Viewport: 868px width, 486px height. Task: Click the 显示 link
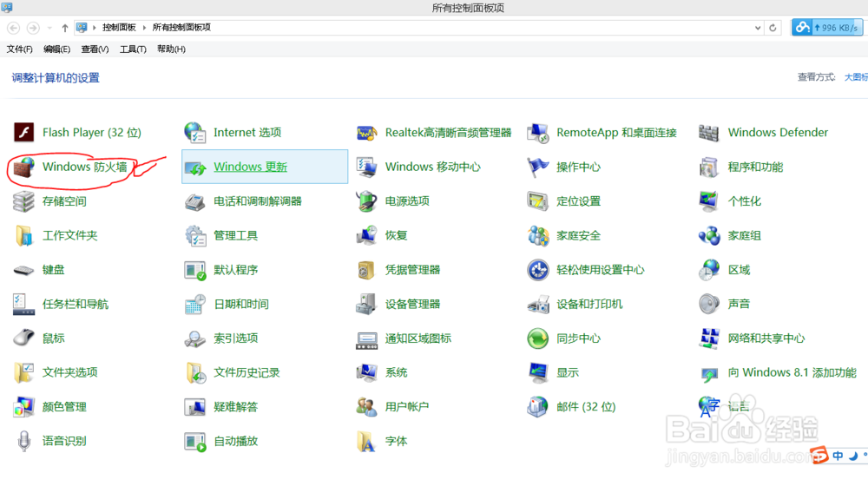pos(568,372)
